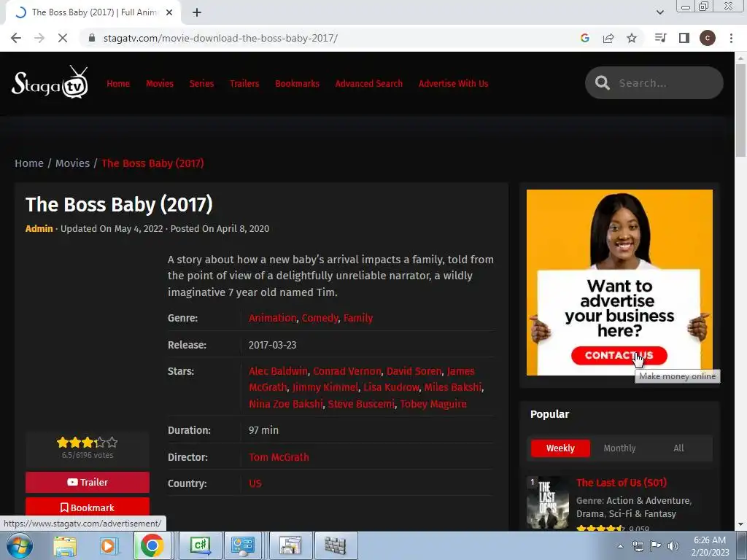Open Lisa Kudrow's star page
Screen dimensions: 747x560
pyautogui.click(x=391, y=388)
